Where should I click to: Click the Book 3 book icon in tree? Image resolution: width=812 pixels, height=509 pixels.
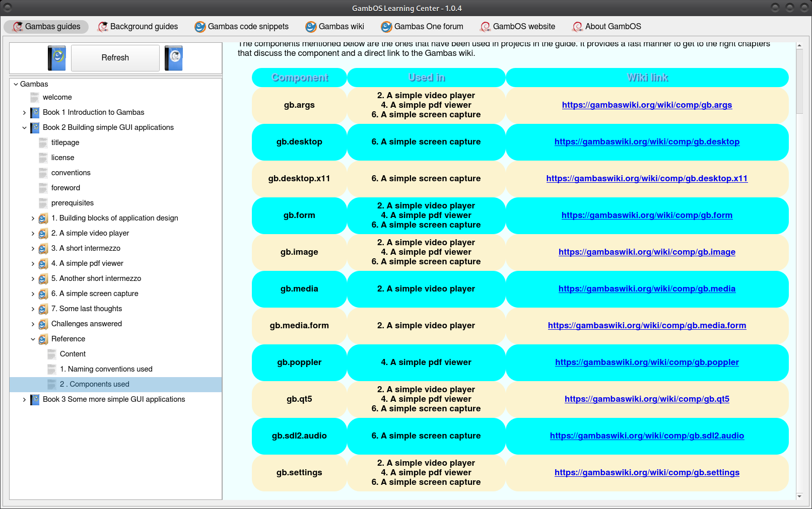pyautogui.click(x=35, y=399)
